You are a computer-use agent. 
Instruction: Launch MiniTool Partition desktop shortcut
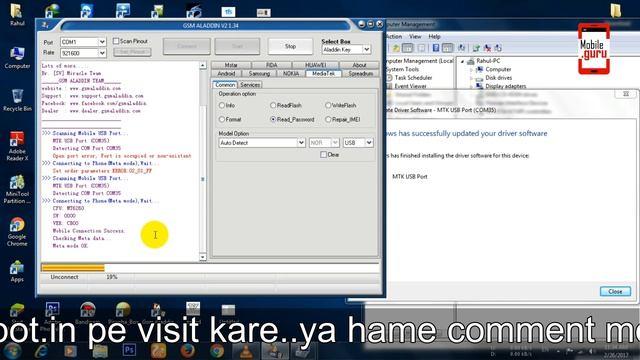pos(17,189)
